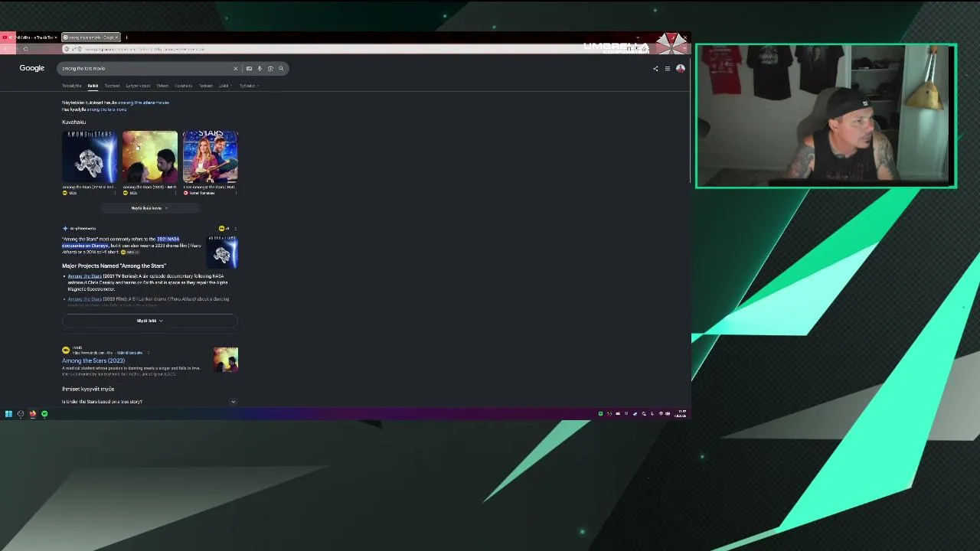Open the Google apps grid icon
Viewport: 980px width, 551px height.
668,69
